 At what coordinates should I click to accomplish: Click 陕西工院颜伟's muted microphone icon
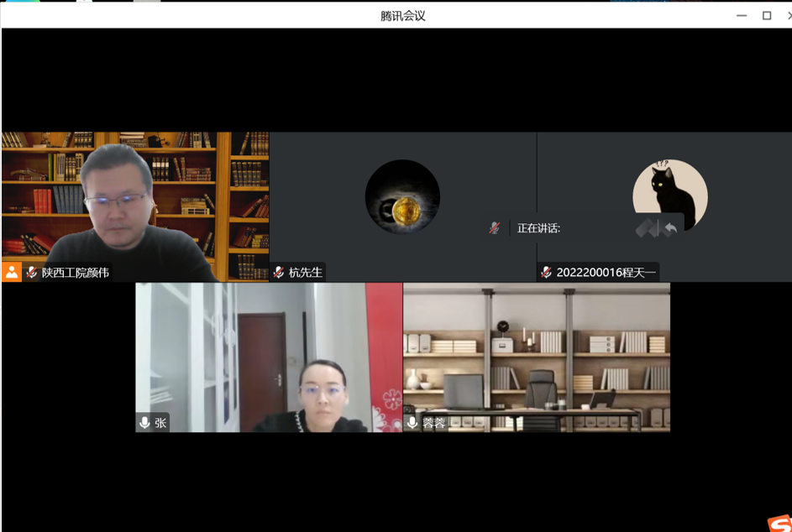point(32,273)
